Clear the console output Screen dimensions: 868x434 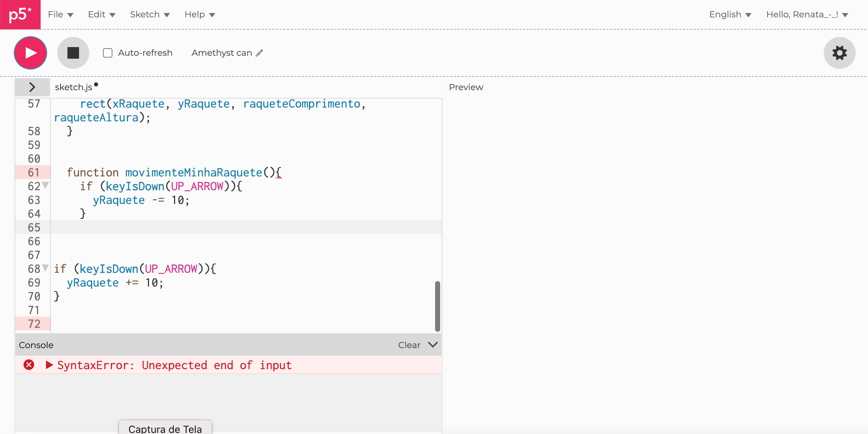pos(409,345)
